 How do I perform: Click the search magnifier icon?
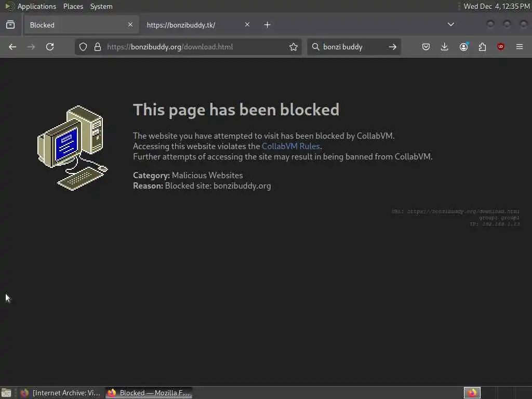coord(315,47)
